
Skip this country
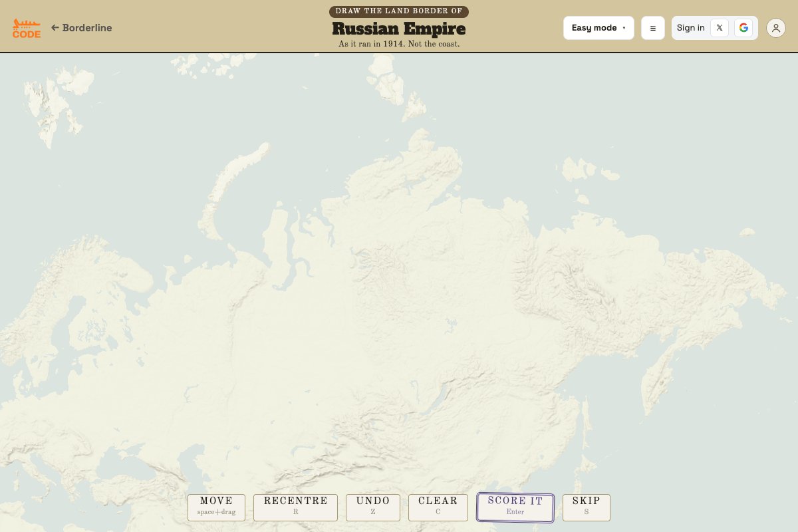pos(587,507)
